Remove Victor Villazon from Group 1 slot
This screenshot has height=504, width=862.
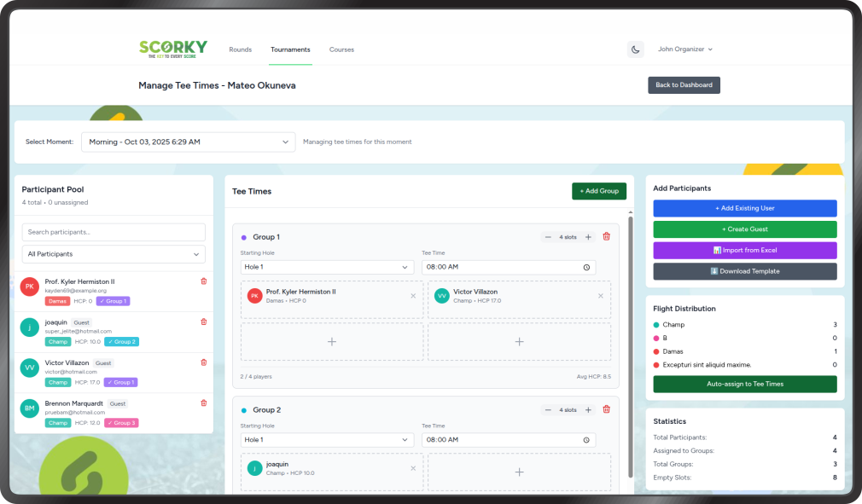tap(601, 296)
